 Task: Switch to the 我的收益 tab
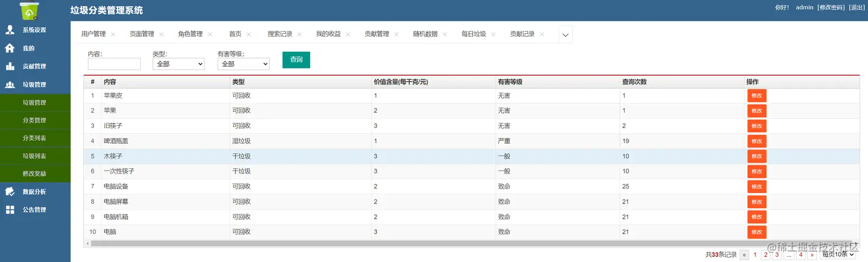328,34
